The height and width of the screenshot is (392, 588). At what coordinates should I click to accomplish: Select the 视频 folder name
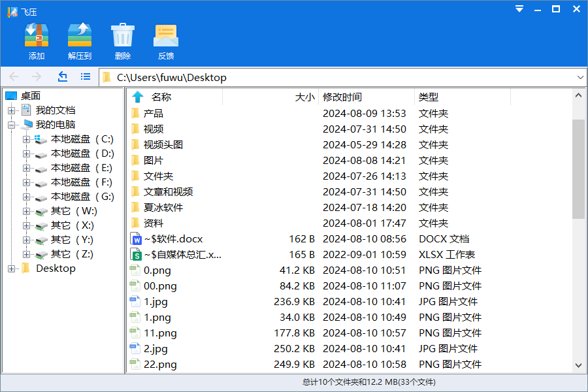[154, 129]
